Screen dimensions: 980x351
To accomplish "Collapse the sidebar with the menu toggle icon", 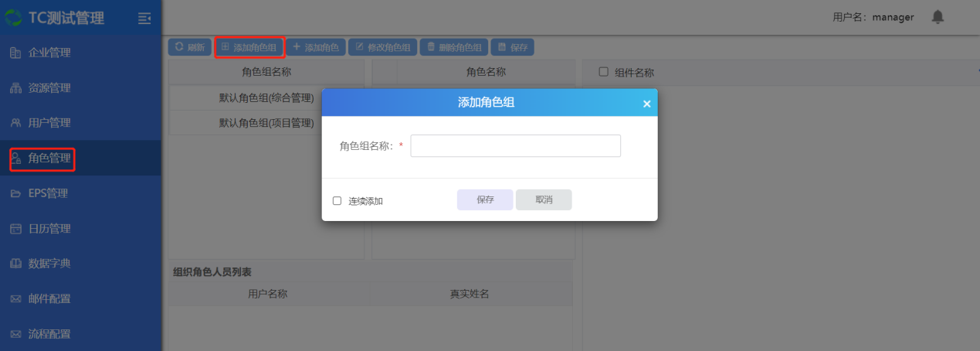I will pyautogui.click(x=144, y=18).
